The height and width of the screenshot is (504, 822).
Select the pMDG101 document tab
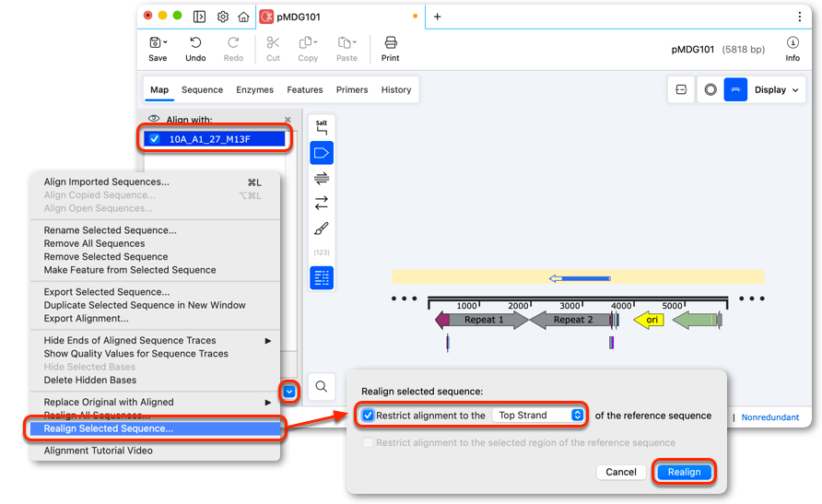pos(341,17)
